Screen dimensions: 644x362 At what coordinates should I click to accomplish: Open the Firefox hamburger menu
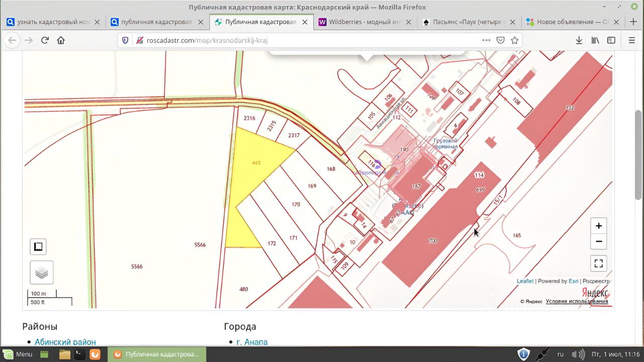point(632,40)
